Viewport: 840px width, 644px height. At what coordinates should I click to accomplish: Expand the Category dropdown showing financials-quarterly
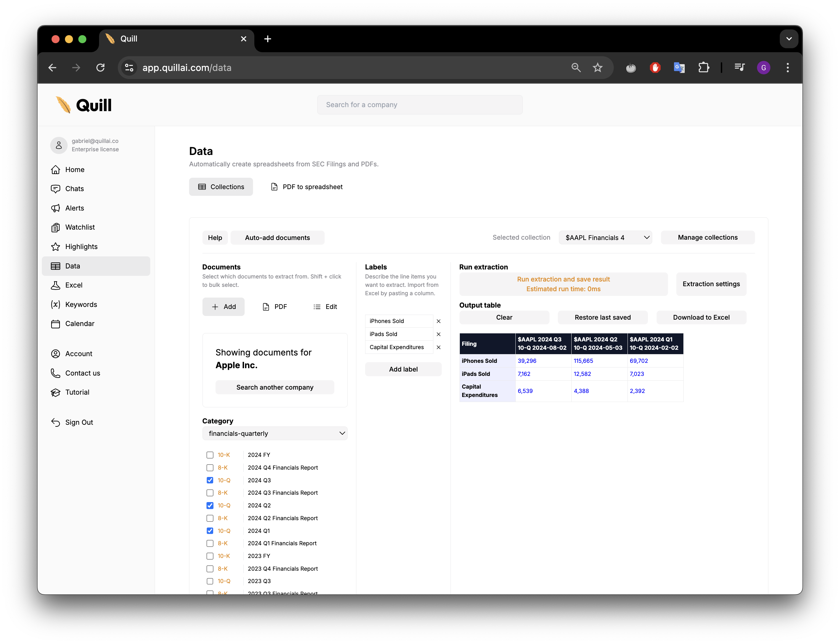(275, 433)
